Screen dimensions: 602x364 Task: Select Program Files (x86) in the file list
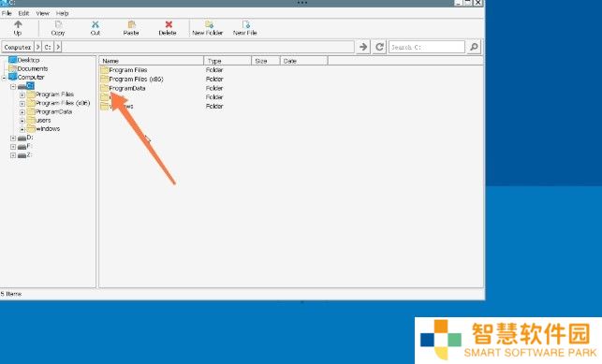pos(136,79)
